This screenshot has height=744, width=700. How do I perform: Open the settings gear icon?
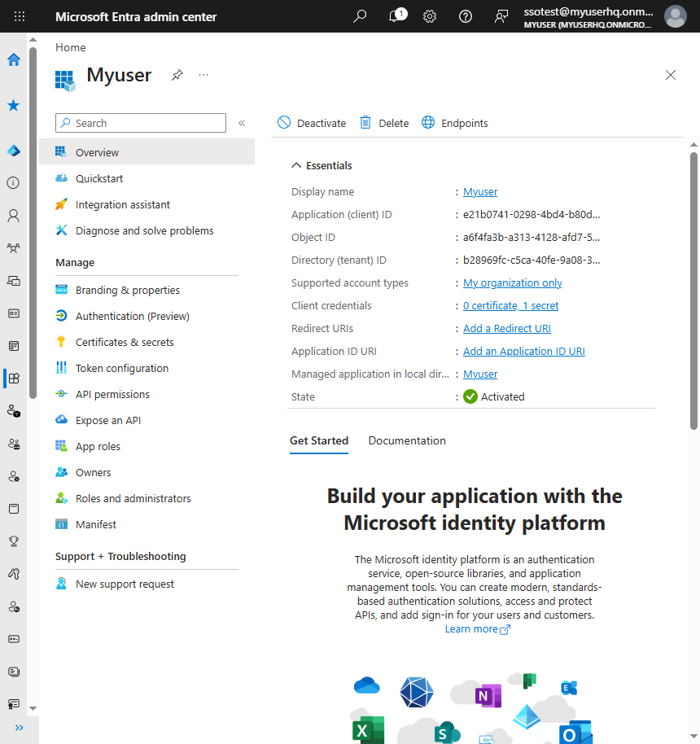(430, 16)
